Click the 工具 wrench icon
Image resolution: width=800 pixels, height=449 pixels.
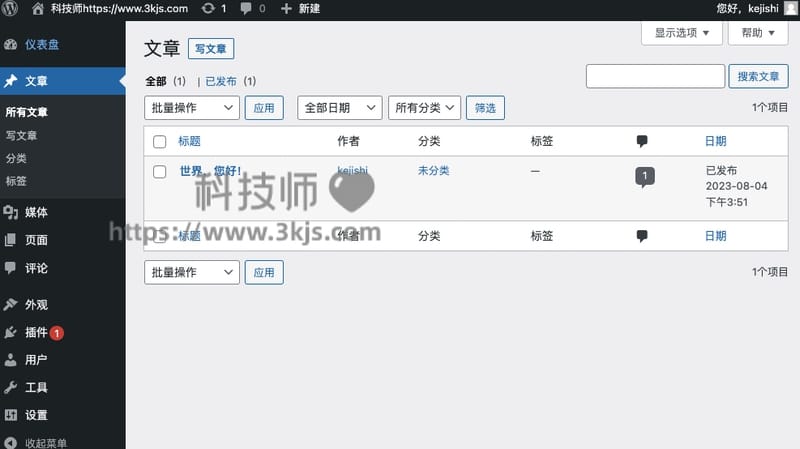point(11,387)
